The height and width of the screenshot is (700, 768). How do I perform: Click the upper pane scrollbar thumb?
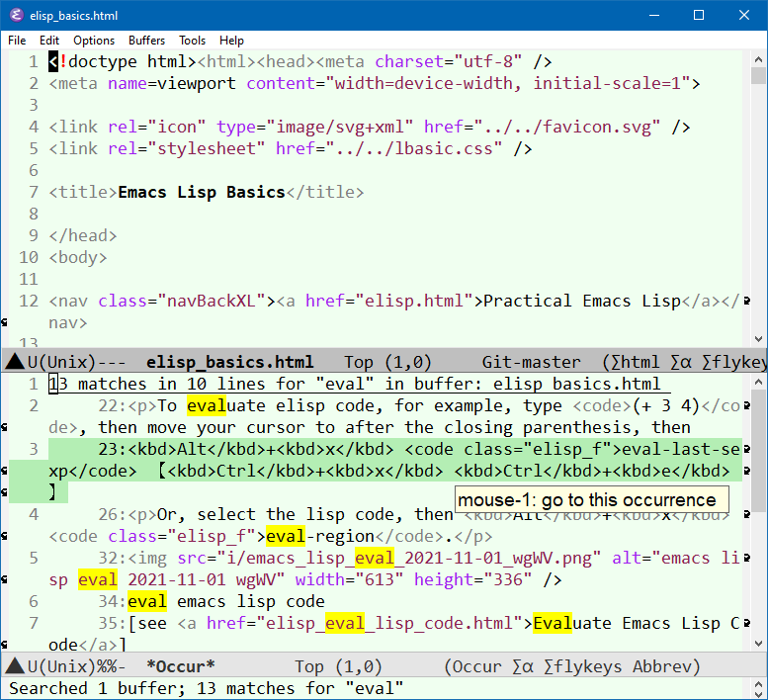click(x=759, y=76)
